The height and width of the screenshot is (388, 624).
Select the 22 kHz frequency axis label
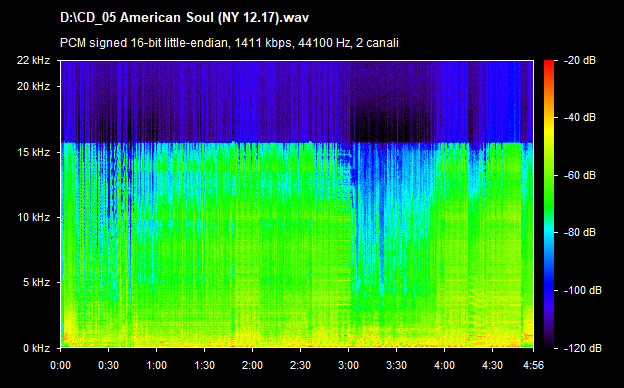[33, 60]
